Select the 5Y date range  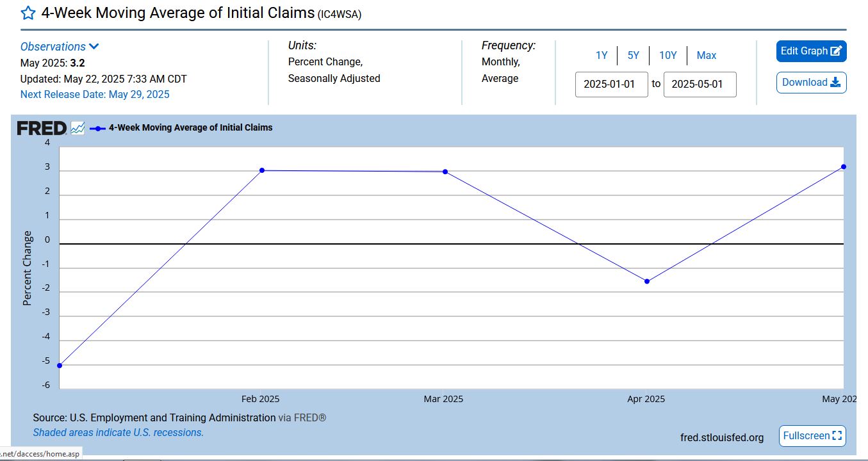point(633,56)
